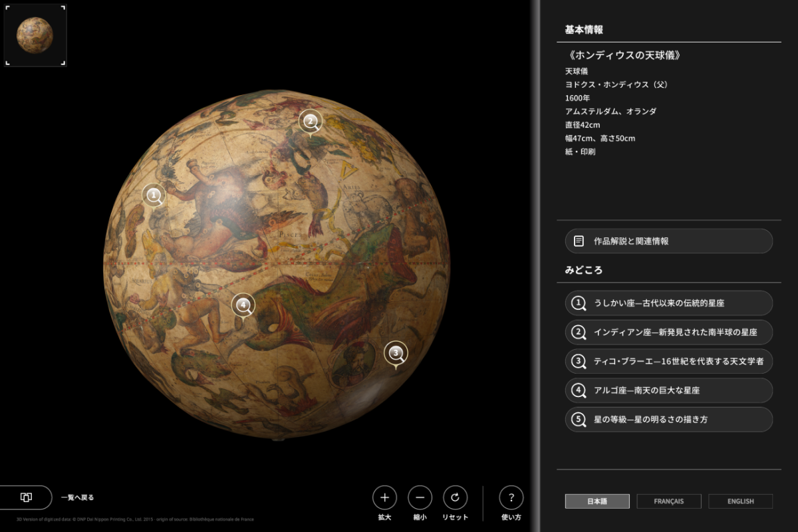Open highlight 5 星の等級 entry
Viewport: 798px width, 532px height.
pos(668,420)
